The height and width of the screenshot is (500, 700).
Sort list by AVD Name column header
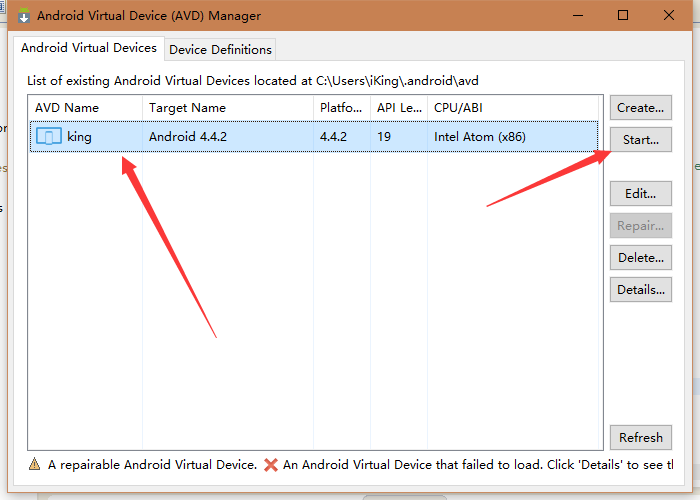pos(85,108)
